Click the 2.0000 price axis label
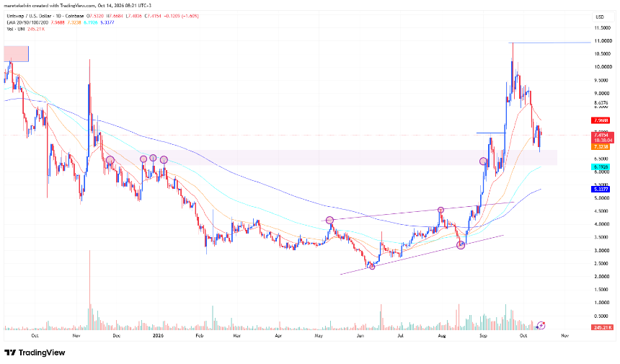This screenshot has height=364, width=620. pyautogui.click(x=601, y=277)
